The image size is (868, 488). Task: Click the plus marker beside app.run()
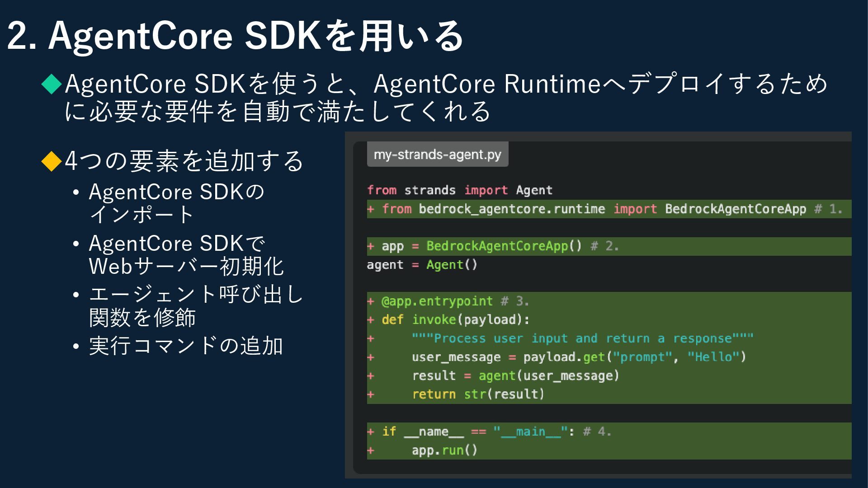[371, 450]
